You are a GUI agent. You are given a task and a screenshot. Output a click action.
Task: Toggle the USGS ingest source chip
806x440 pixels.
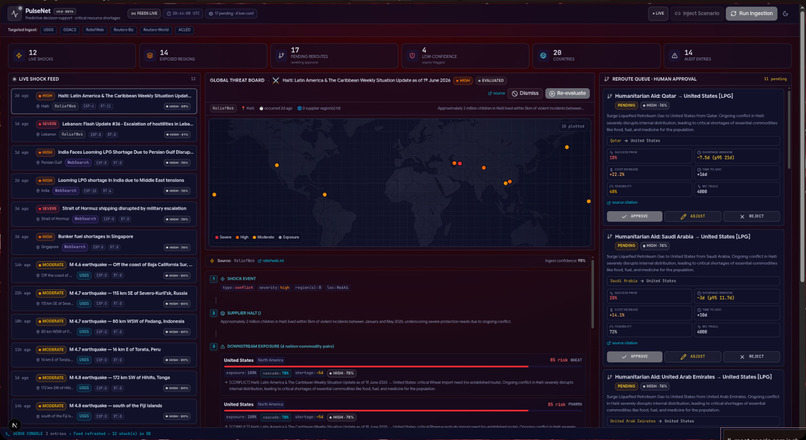tap(48, 30)
